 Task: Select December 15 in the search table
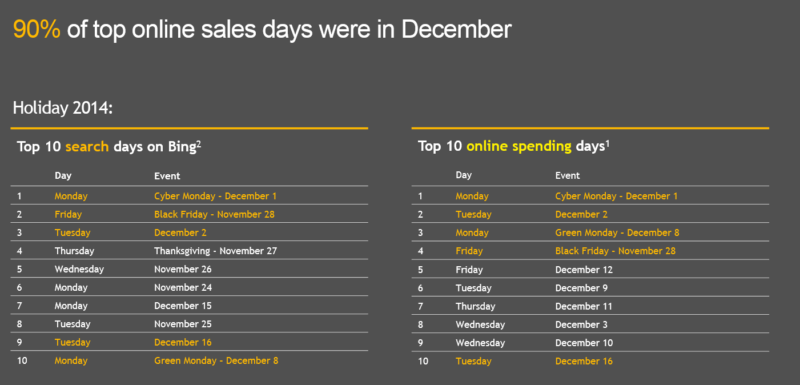tap(183, 306)
